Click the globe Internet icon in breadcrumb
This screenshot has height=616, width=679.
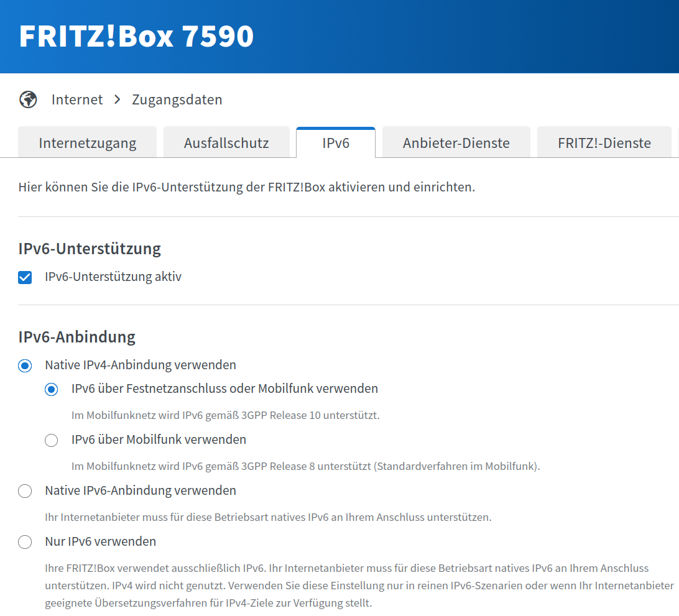(x=28, y=99)
